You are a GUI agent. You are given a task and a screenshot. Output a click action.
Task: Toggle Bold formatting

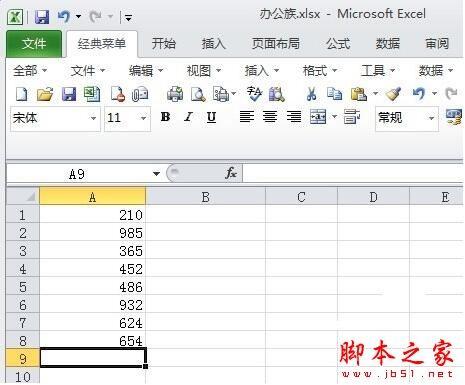[165, 117]
